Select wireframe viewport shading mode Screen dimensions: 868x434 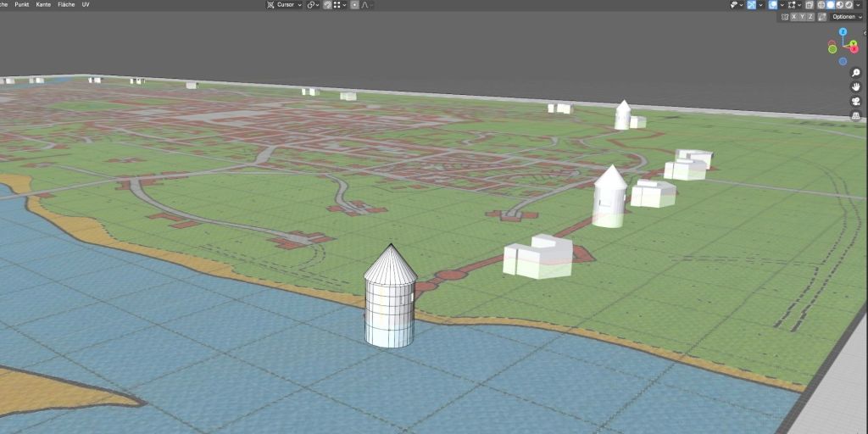[x=821, y=5]
